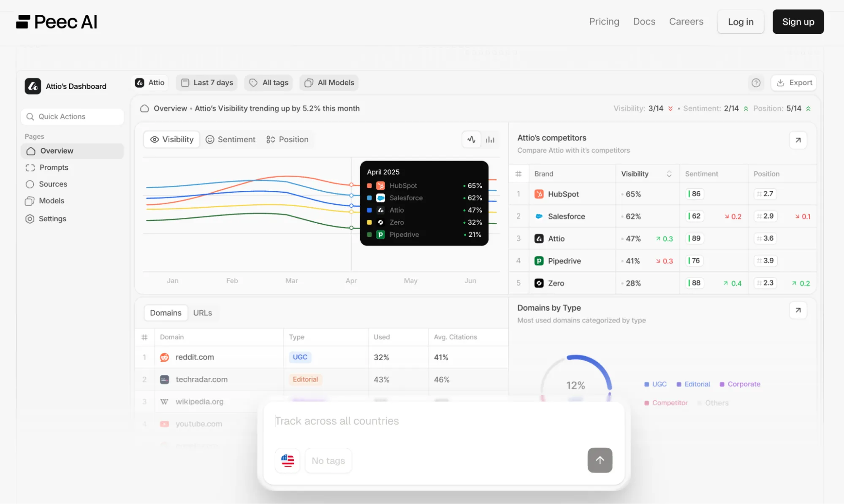Switch chart to line graph view
This screenshot has width=844, height=504.
pos(471,139)
